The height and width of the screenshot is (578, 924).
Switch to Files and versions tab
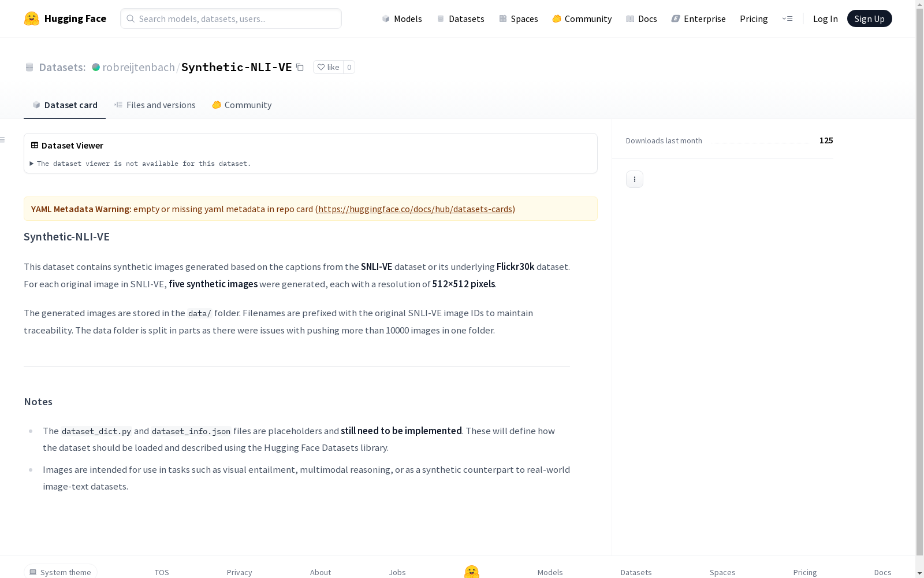(x=155, y=105)
